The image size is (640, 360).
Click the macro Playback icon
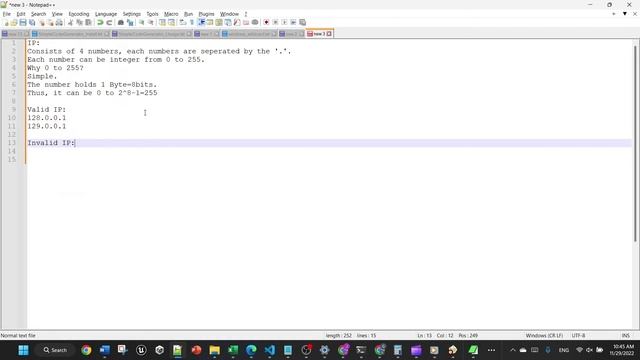[284, 22]
